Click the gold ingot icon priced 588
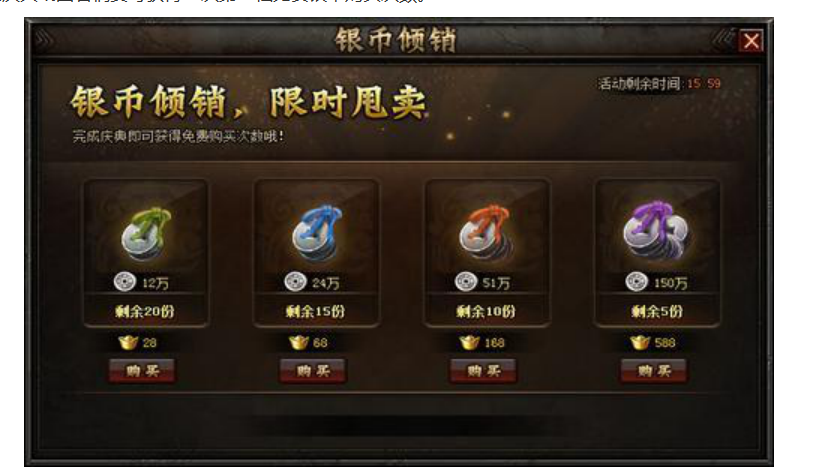 tap(640, 343)
